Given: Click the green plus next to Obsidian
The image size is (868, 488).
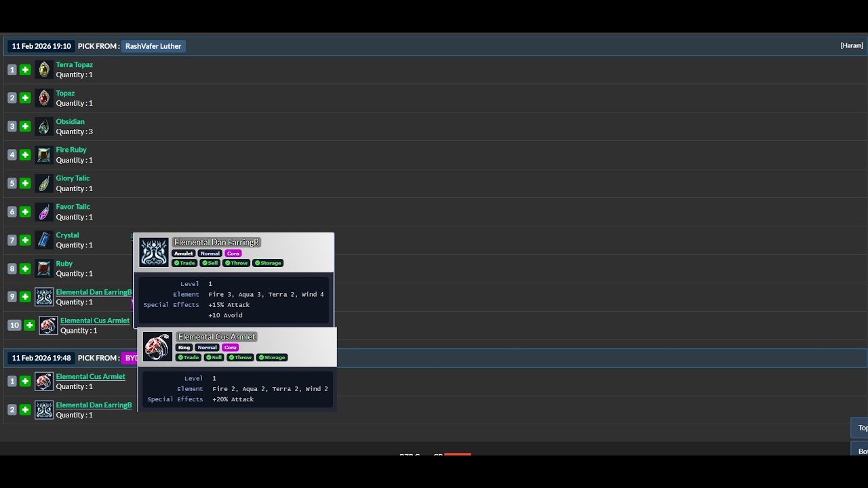Looking at the screenshot, I should click(25, 127).
